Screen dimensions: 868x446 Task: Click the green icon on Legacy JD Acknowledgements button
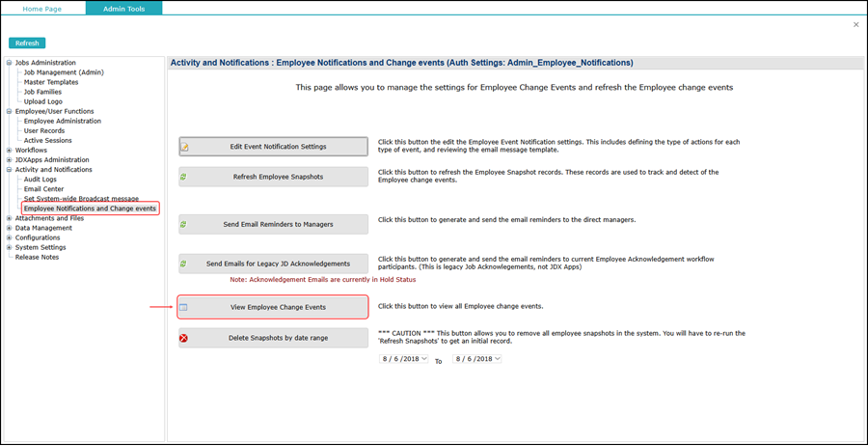click(x=184, y=264)
